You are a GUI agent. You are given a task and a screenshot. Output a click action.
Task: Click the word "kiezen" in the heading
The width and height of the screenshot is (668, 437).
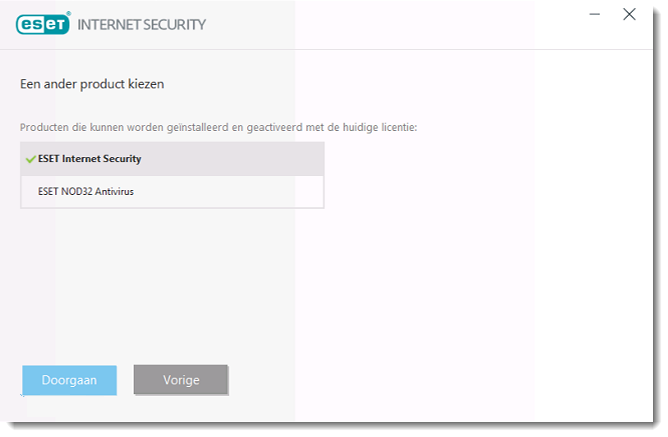pos(146,84)
